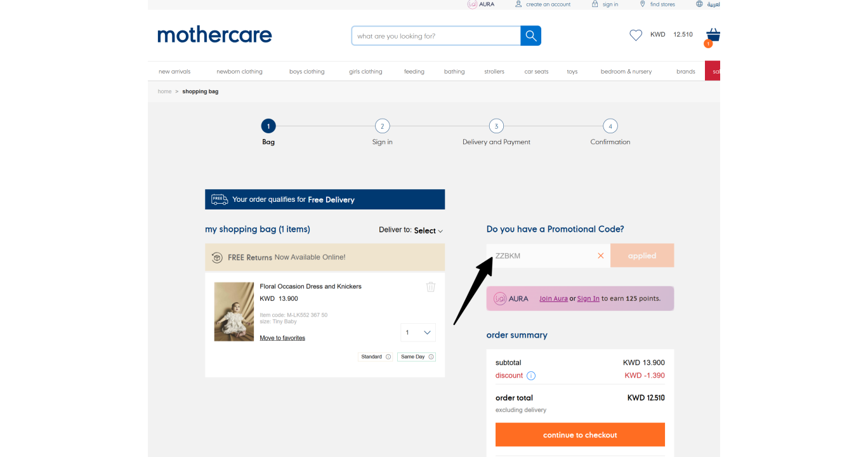868x457 pixels.
Task: Open girls clothing menu
Action: 365,72
